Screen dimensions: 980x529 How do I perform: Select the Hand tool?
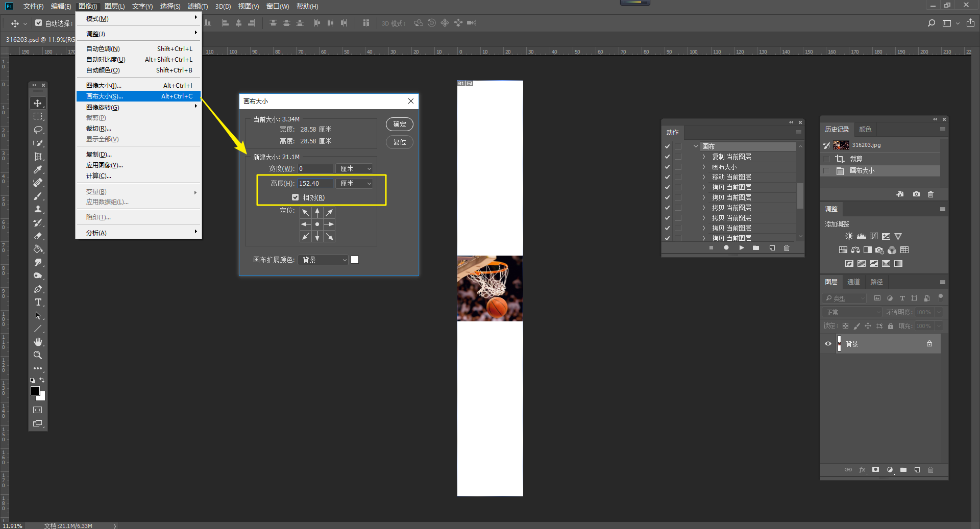tap(38, 342)
